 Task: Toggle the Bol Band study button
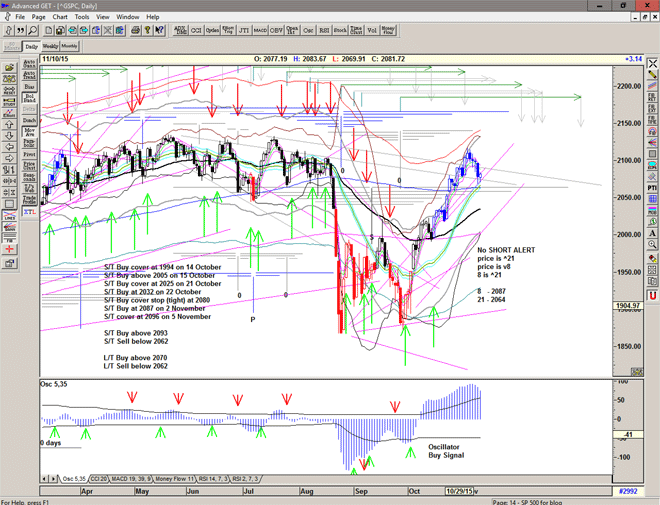30,98
